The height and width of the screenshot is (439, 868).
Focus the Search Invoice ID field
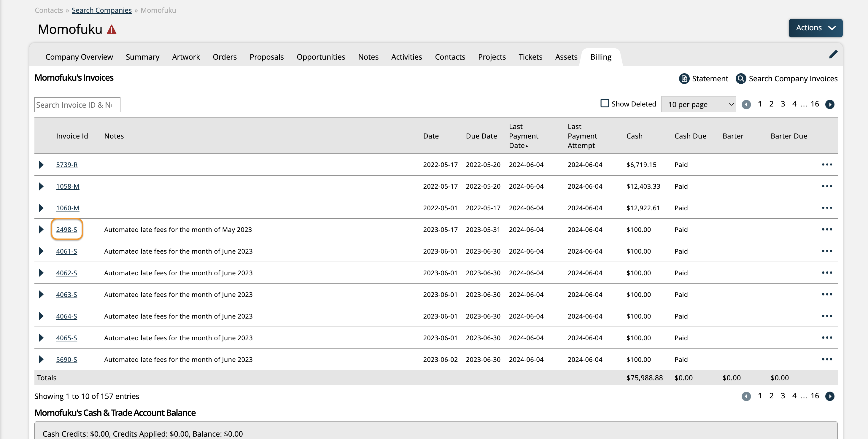pyautogui.click(x=77, y=105)
